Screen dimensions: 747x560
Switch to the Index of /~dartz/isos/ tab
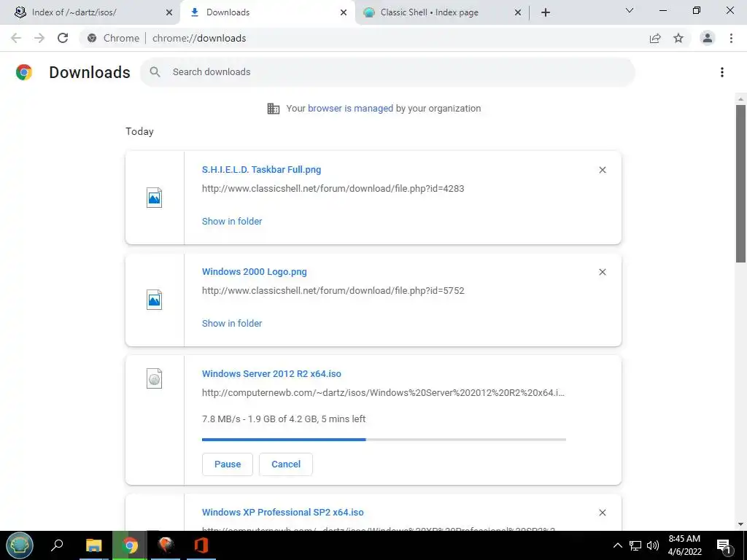click(x=90, y=12)
